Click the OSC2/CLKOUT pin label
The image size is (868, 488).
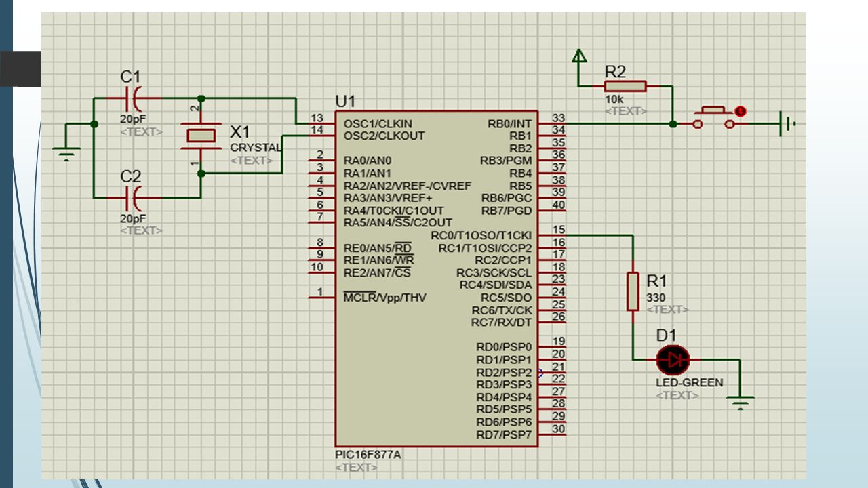384,136
